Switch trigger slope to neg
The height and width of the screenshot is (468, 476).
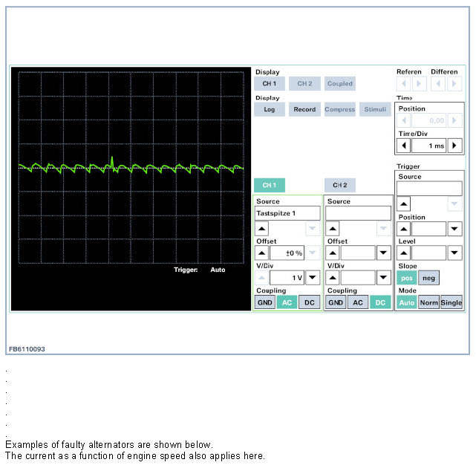428,277
